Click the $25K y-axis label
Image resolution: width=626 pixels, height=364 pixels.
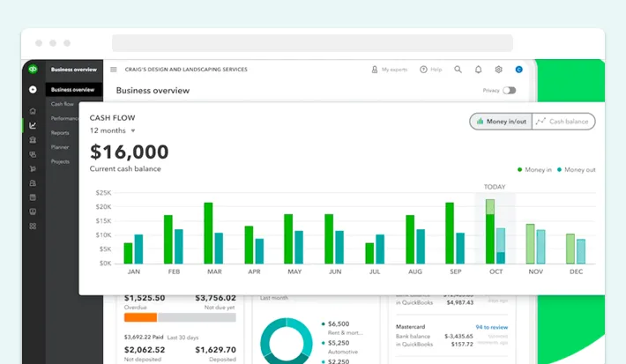point(103,193)
